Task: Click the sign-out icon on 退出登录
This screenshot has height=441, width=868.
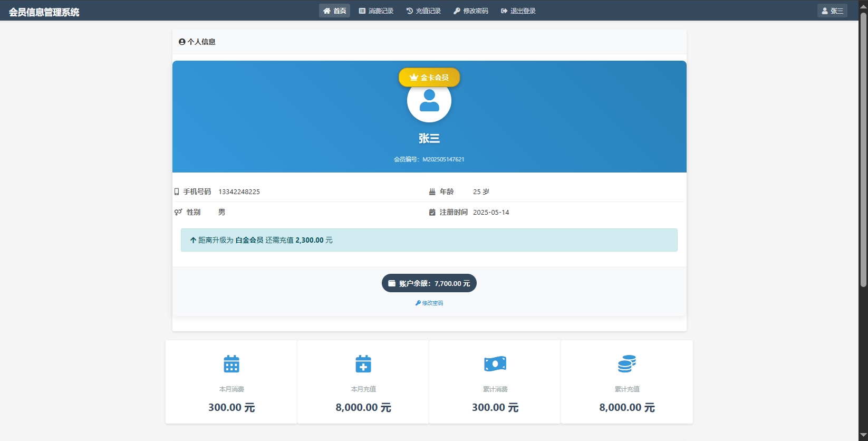Action: coord(504,11)
